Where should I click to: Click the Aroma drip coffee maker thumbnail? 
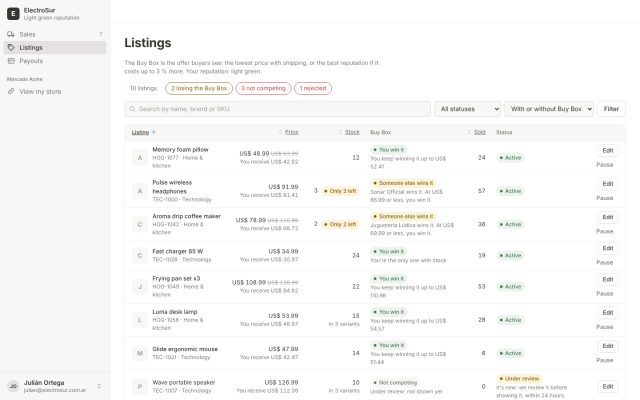pos(140,224)
